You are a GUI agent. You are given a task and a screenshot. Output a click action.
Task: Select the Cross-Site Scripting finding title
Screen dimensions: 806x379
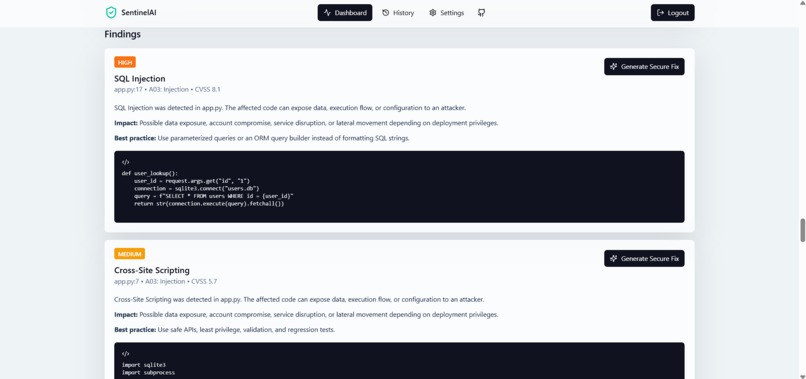tap(152, 270)
